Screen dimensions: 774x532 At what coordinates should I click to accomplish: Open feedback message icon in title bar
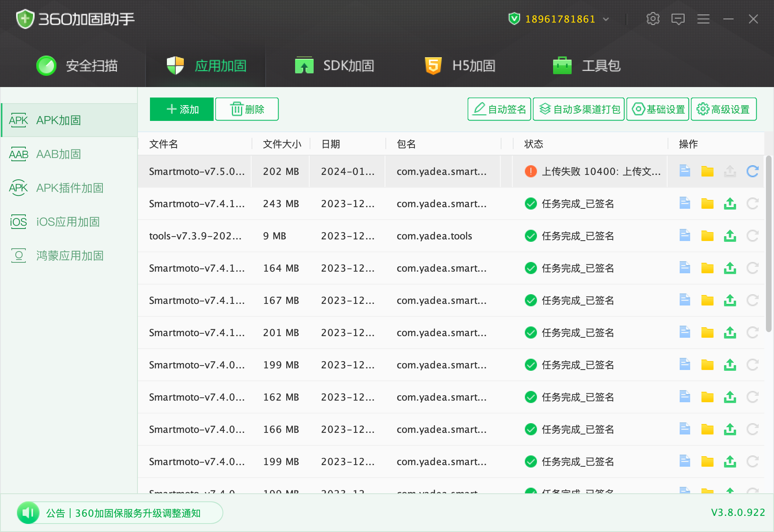point(678,19)
